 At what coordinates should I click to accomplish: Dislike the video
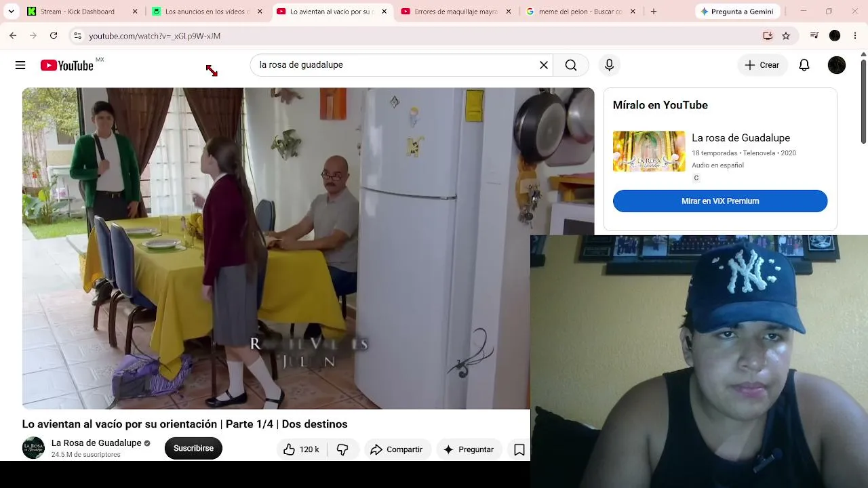[x=342, y=449]
